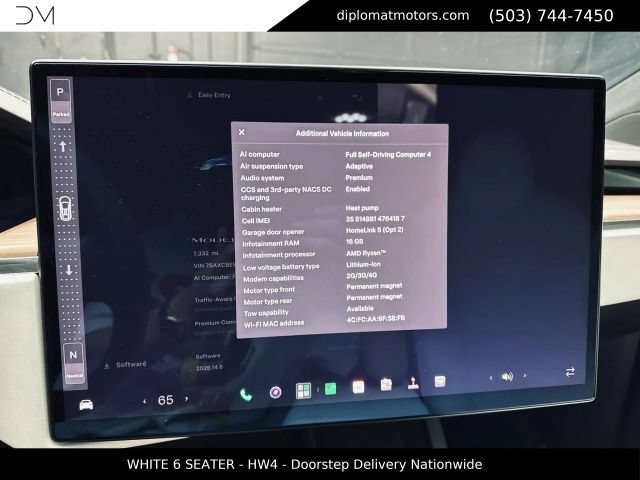640x480 pixels.
Task: Tap the down arrow for Reverse
Action: click(x=69, y=270)
